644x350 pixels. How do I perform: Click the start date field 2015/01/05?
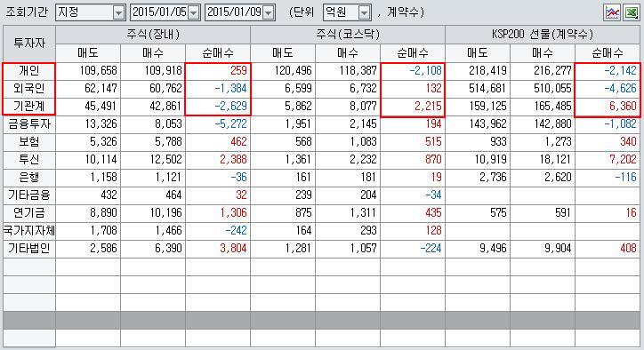coord(160,12)
